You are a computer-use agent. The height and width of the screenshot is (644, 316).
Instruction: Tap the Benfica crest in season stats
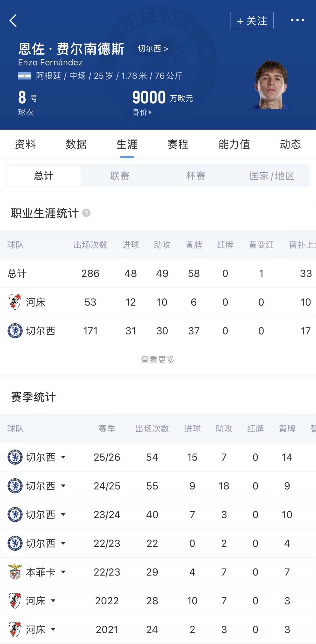point(15,572)
